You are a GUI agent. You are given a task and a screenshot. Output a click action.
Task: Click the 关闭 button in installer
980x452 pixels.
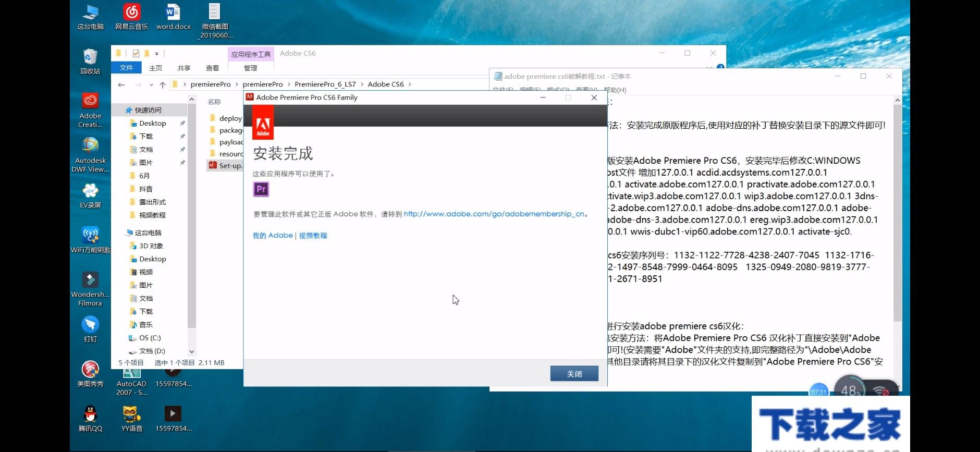[x=574, y=373]
